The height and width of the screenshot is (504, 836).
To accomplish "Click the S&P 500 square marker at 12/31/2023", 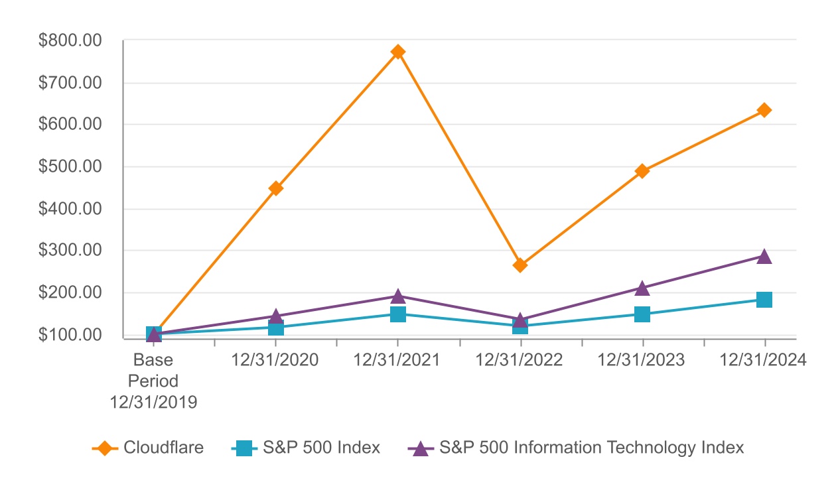I will tap(642, 314).
